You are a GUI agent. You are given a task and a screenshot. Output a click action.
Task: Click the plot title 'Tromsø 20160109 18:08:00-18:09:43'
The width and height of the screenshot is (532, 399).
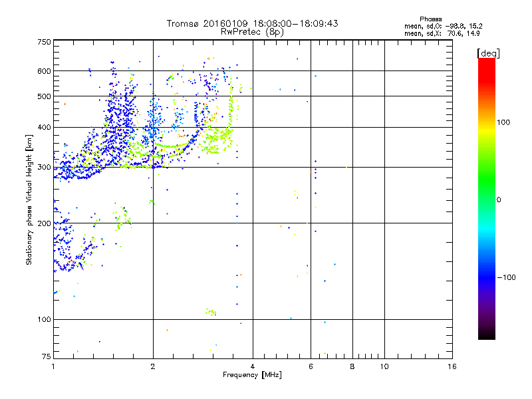tap(252, 23)
